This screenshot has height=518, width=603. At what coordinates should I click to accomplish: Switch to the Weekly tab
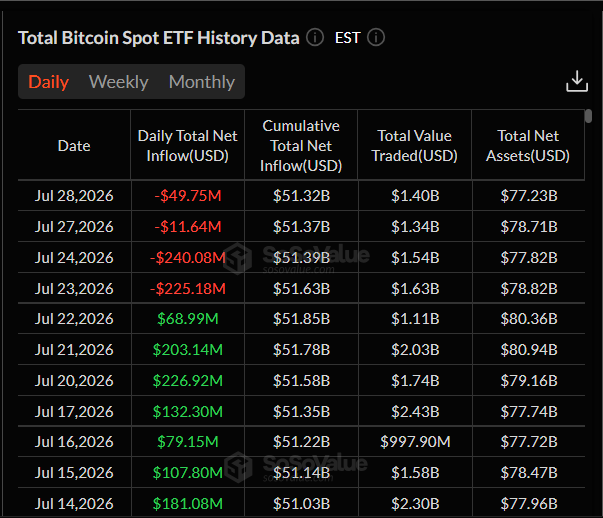click(118, 82)
